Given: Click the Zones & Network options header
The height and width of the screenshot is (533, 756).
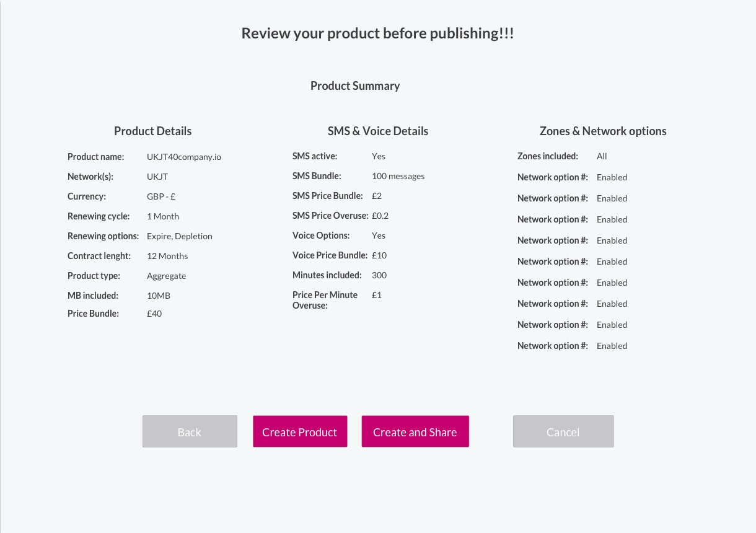Looking at the screenshot, I should (603, 131).
